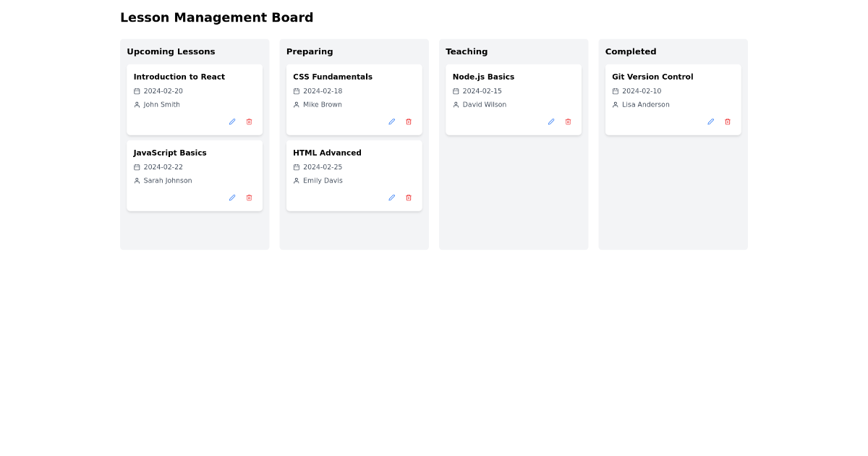Click the 2024-02-15 date on Node.js Basics
The width and height of the screenshot is (868, 456).
(x=482, y=91)
